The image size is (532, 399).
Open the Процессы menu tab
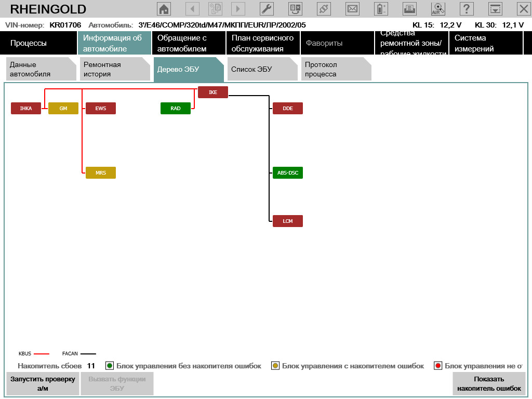point(38,43)
